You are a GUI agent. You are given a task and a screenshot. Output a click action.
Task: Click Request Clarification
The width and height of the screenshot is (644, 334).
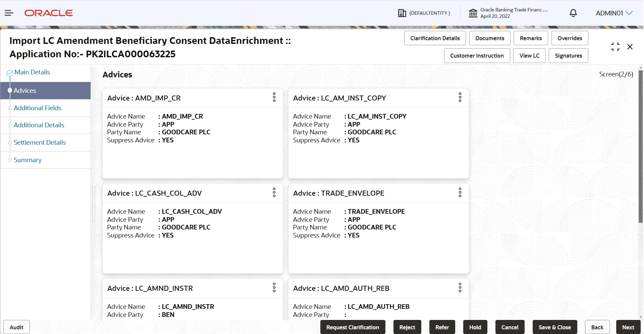pos(353,327)
